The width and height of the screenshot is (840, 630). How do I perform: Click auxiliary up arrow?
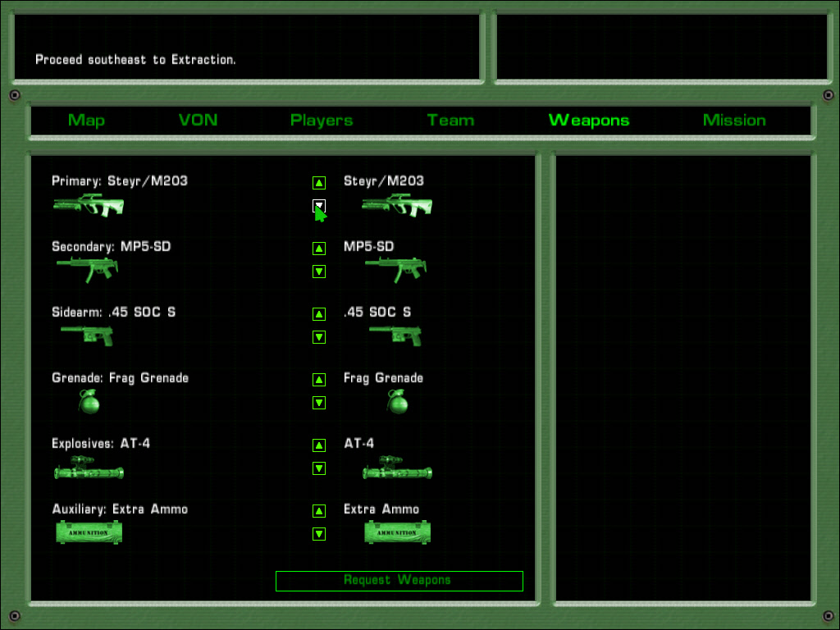pos(319,511)
